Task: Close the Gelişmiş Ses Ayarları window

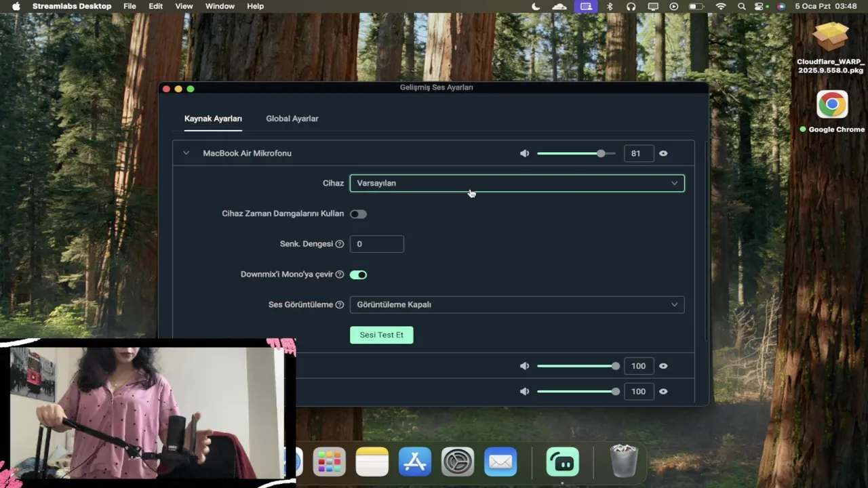Action: 166,89
